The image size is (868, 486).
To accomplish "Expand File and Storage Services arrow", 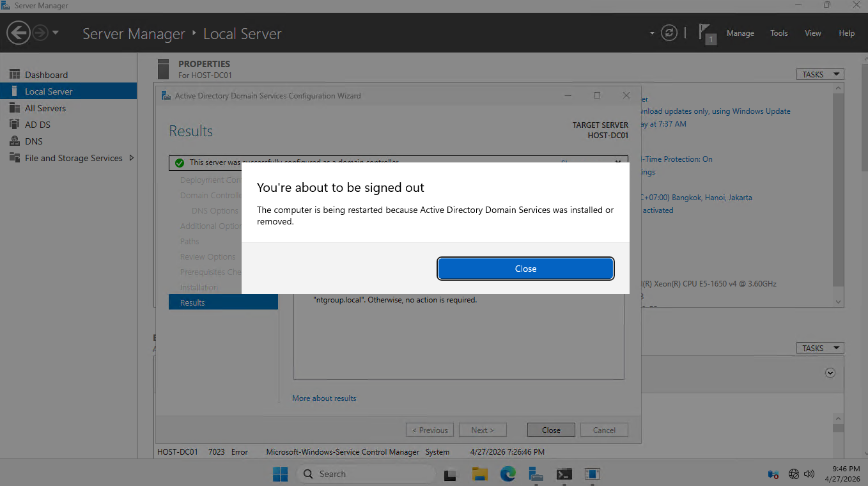I will pos(132,158).
